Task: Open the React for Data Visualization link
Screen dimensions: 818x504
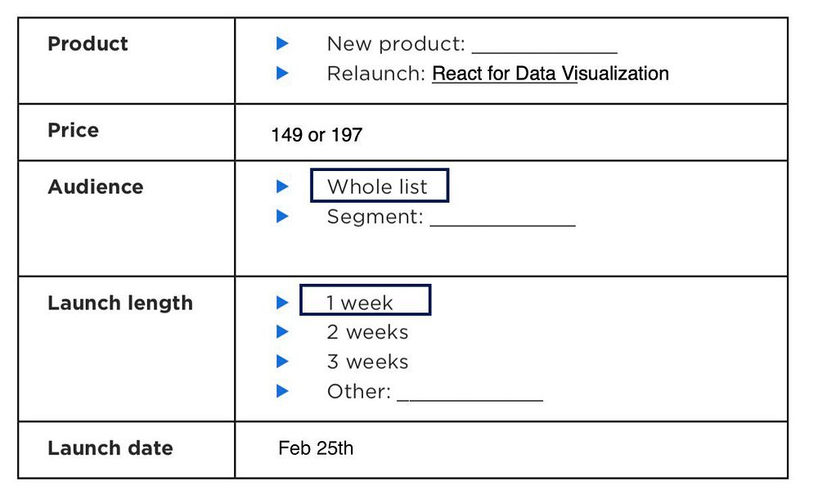Action: pos(551,74)
